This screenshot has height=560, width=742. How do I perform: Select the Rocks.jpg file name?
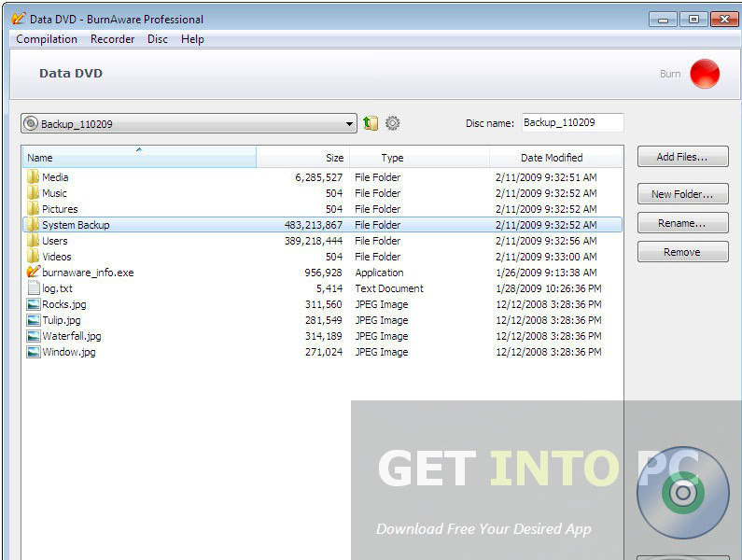tap(64, 304)
